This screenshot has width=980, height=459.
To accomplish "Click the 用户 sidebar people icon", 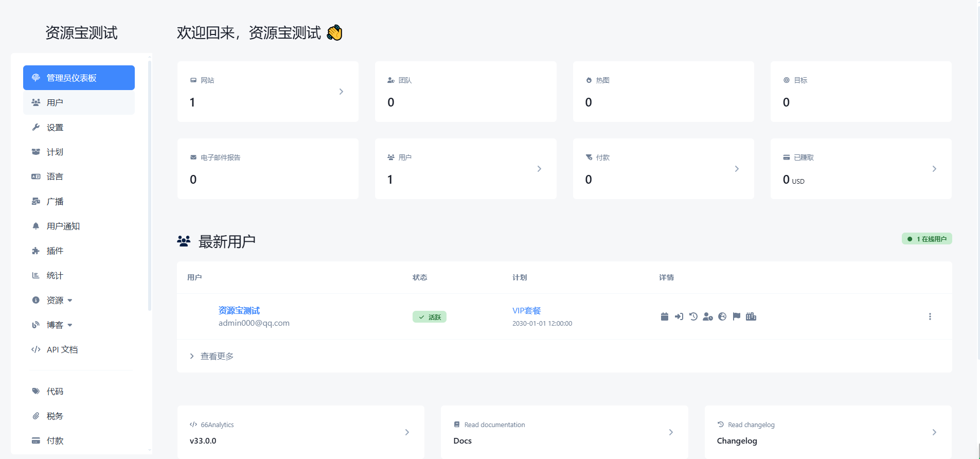I will [36, 102].
